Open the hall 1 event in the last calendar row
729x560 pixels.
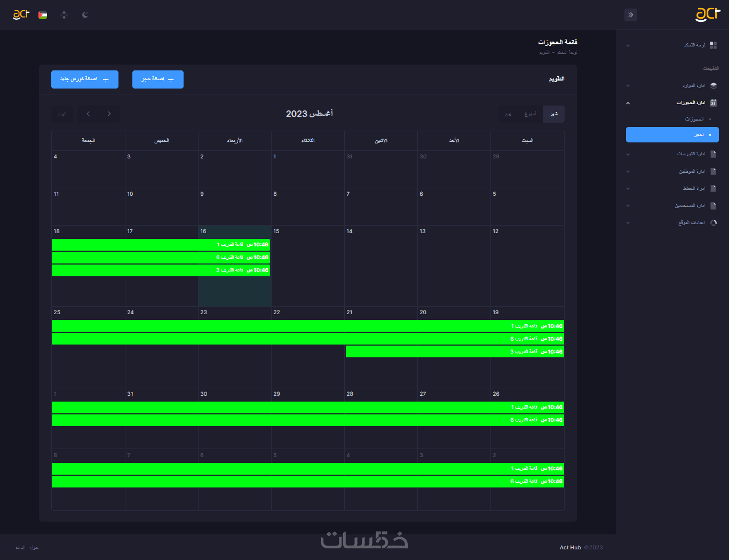pyautogui.click(x=308, y=469)
